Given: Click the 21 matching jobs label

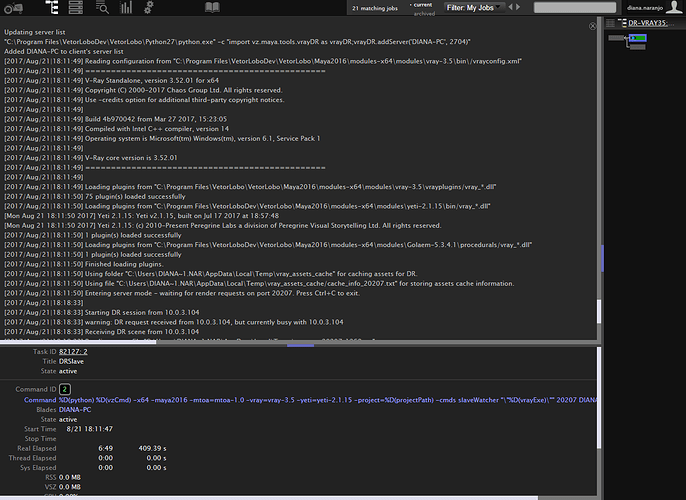Looking at the screenshot, I should [x=376, y=8].
